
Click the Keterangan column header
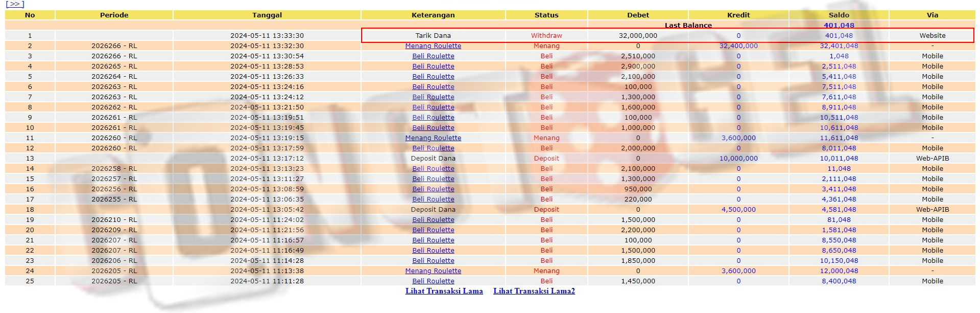tap(433, 15)
